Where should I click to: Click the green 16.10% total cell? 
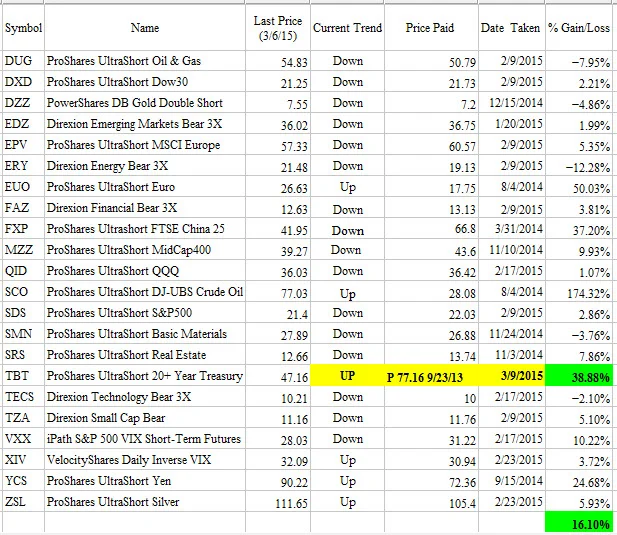(579, 522)
